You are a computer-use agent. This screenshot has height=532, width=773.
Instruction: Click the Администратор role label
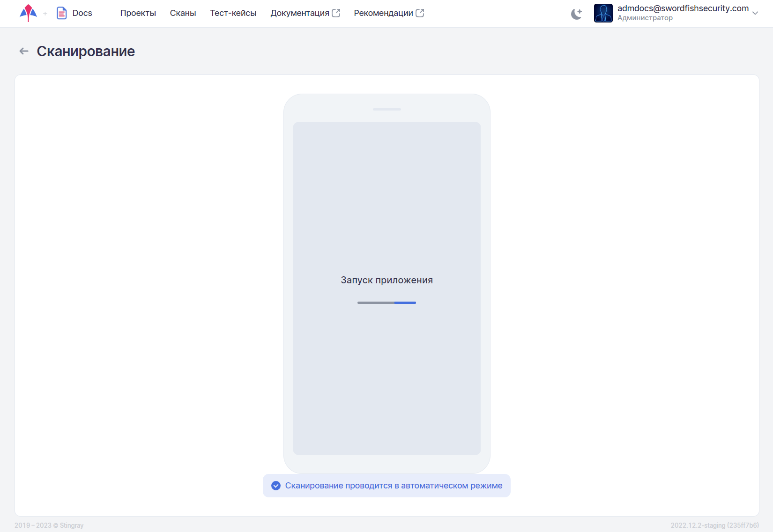(x=645, y=18)
